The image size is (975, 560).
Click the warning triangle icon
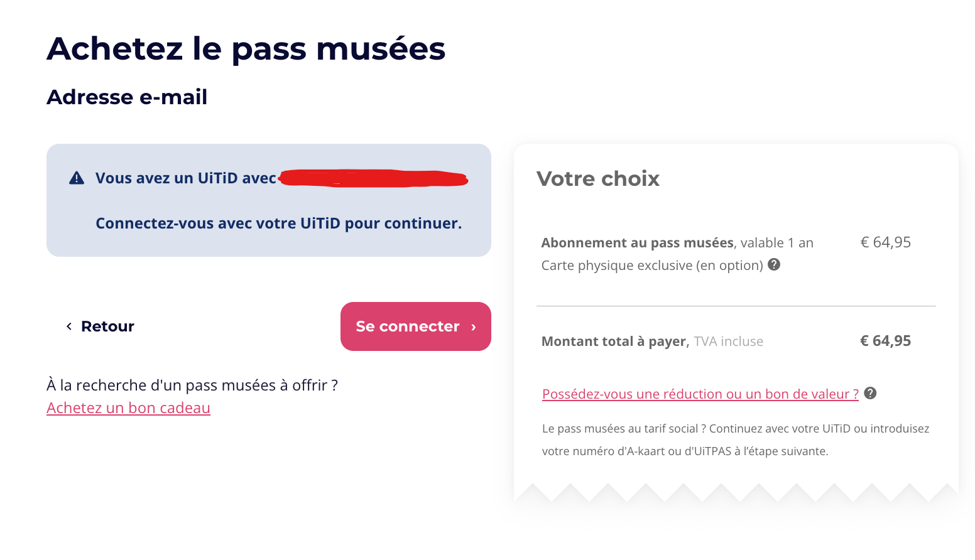tap(77, 178)
